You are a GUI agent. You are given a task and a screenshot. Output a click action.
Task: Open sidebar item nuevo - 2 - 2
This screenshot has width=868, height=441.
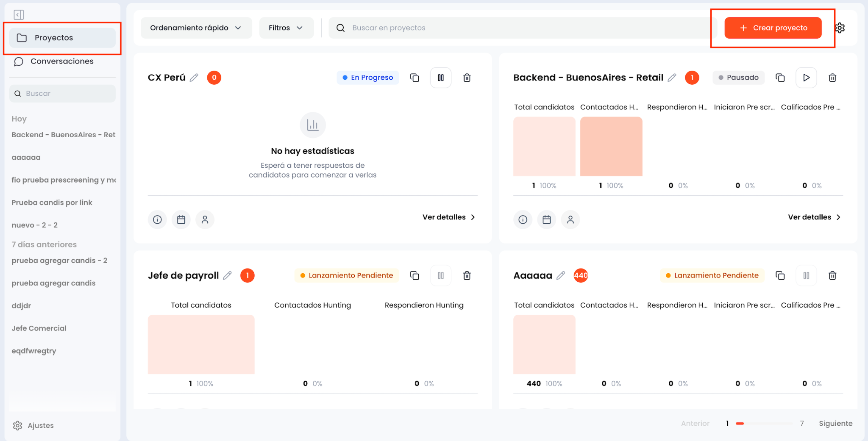tap(35, 225)
